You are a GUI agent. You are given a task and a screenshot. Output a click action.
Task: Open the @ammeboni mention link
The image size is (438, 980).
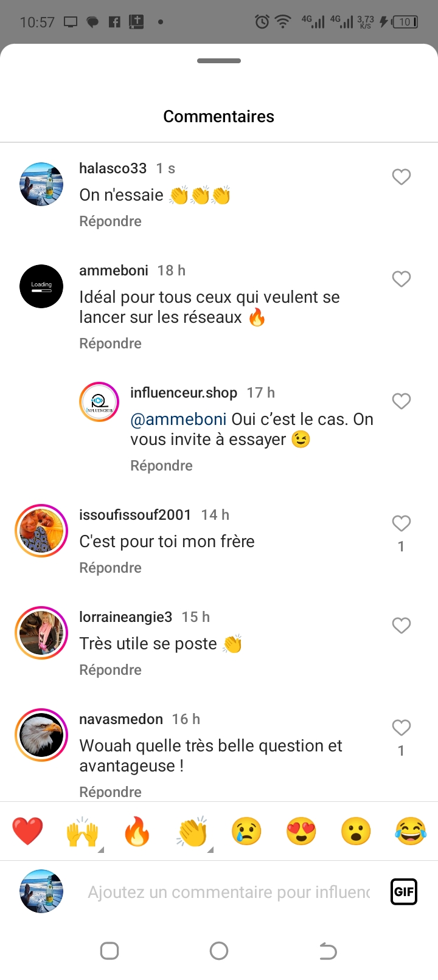[178, 419]
